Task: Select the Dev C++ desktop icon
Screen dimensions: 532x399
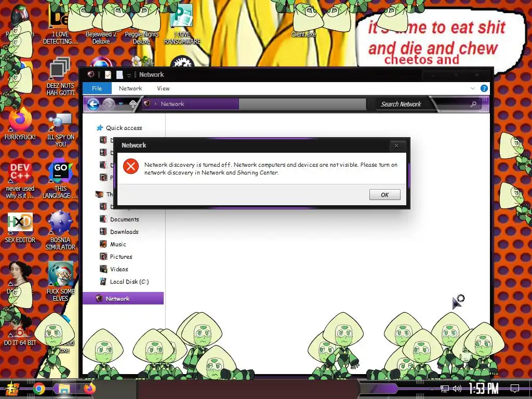Action: point(20,179)
